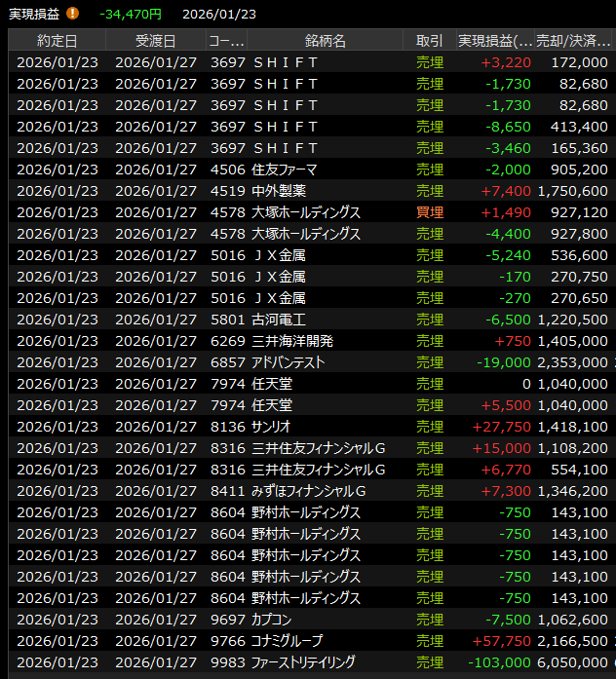Click the truncated コー… code column header

(x=226, y=40)
